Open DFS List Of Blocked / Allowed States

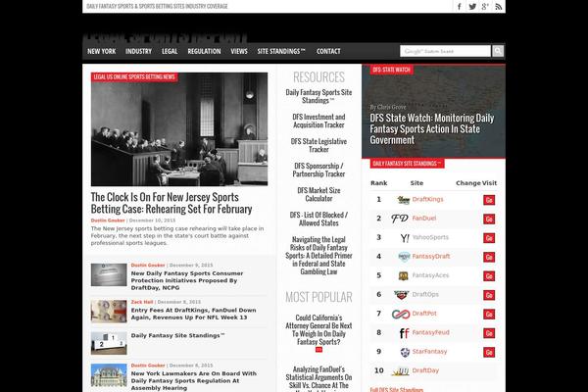click(318, 219)
